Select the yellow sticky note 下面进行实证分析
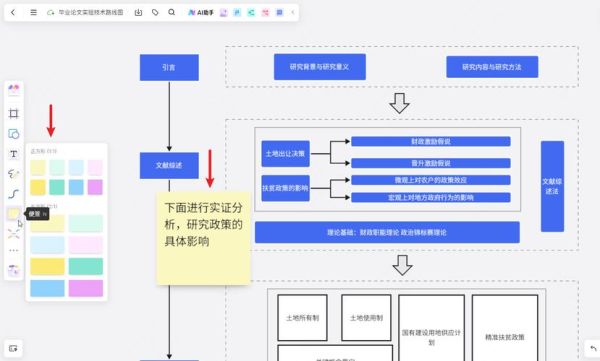 coord(204,238)
